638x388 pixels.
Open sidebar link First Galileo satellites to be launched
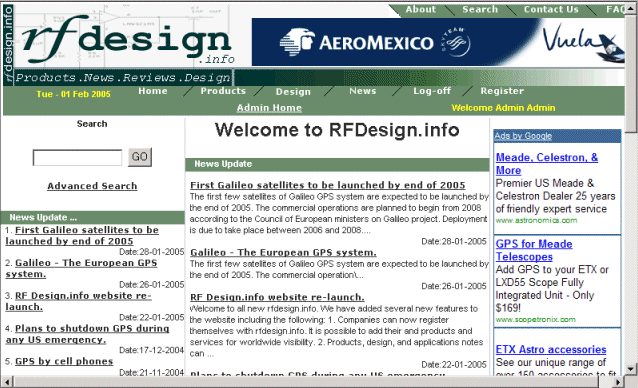coord(82,235)
